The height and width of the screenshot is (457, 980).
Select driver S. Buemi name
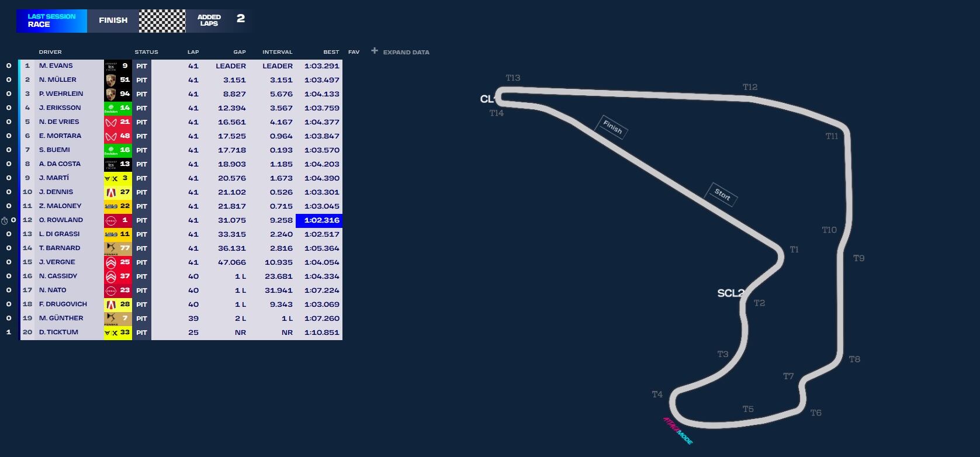pos(54,150)
